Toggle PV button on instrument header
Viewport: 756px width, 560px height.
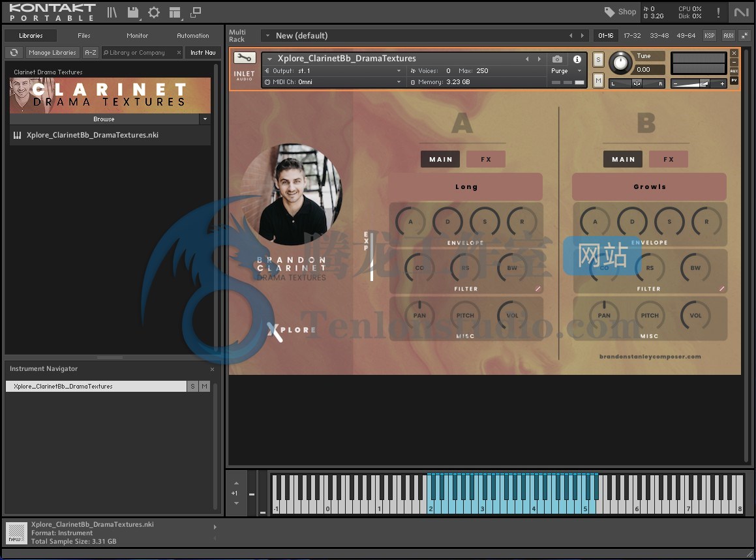[734, 80]
